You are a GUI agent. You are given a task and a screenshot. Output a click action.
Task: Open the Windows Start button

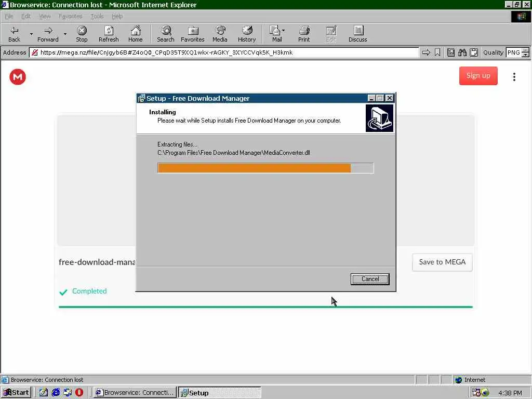pyautogui.click(x=16, y=393)
